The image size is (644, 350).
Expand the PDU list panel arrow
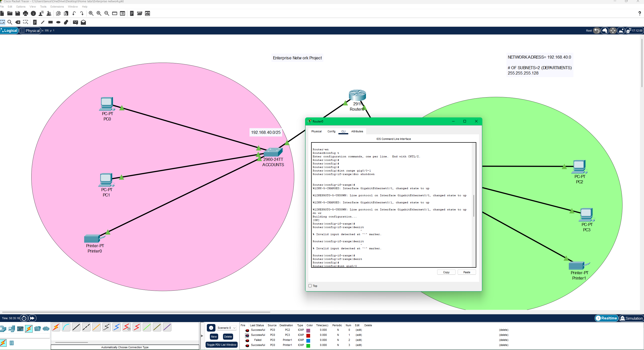202,336
